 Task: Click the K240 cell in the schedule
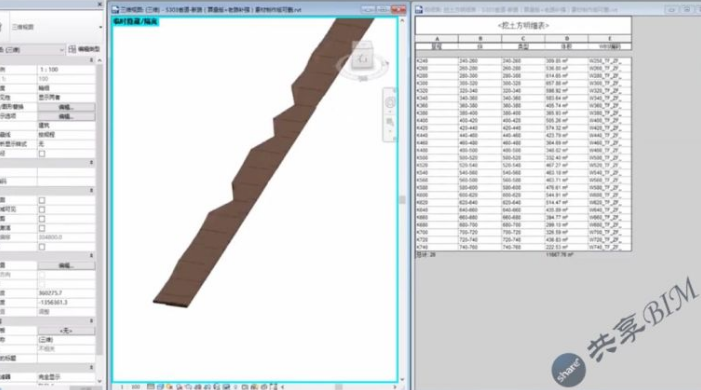click(437, 61)
